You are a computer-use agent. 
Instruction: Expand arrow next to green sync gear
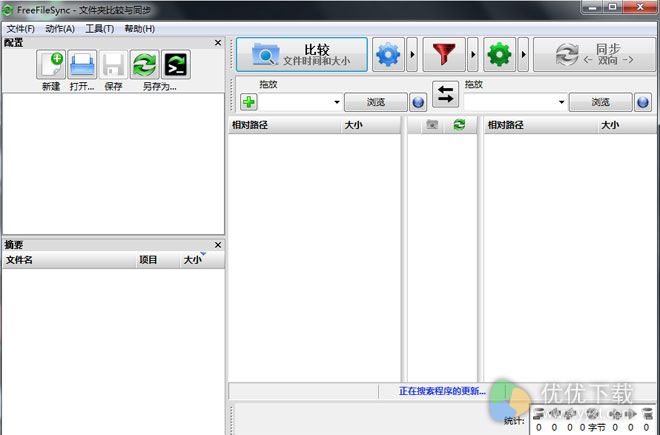pyautogui.click(x=523, y=54)
